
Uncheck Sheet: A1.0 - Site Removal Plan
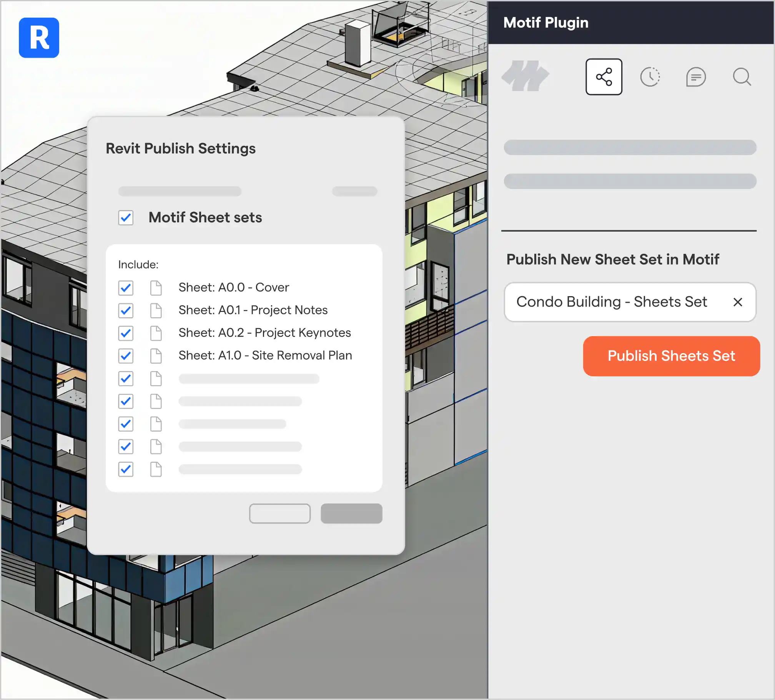click(126, 356)
